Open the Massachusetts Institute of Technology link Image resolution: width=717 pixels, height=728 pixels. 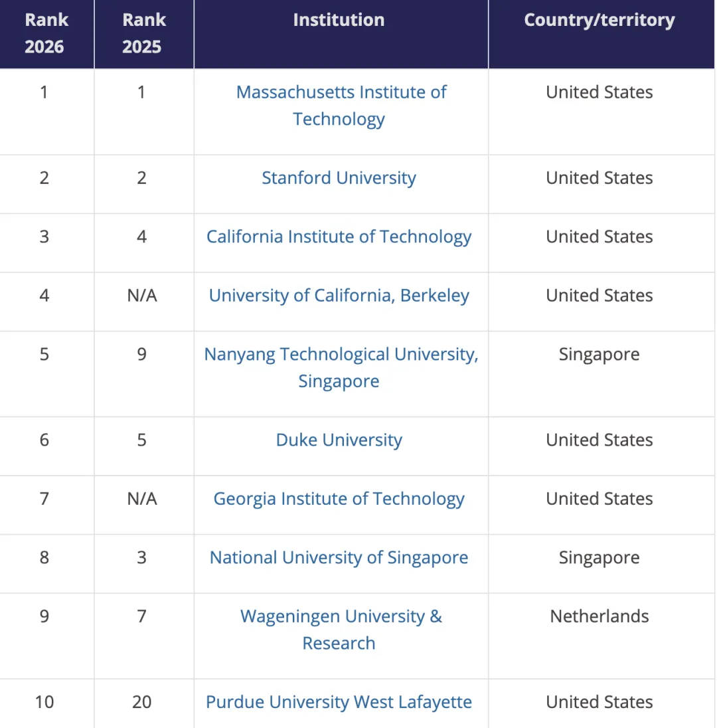[341, 92]
